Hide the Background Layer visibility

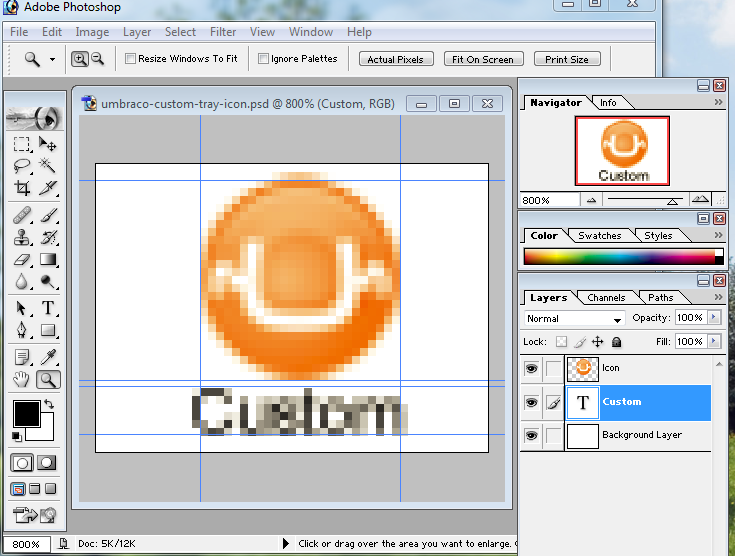531,436
